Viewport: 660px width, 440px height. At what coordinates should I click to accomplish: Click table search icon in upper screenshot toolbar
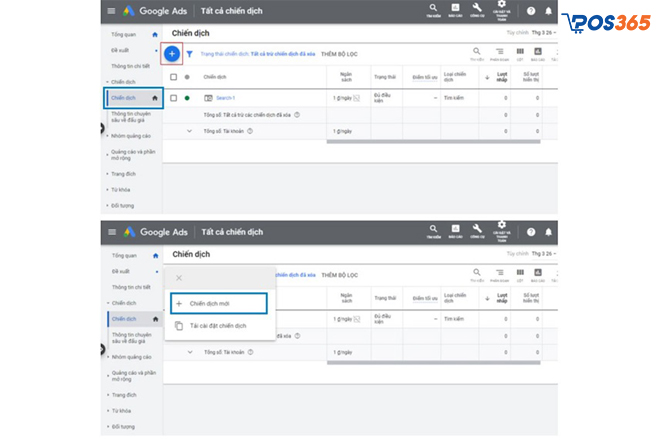(476, 53)
